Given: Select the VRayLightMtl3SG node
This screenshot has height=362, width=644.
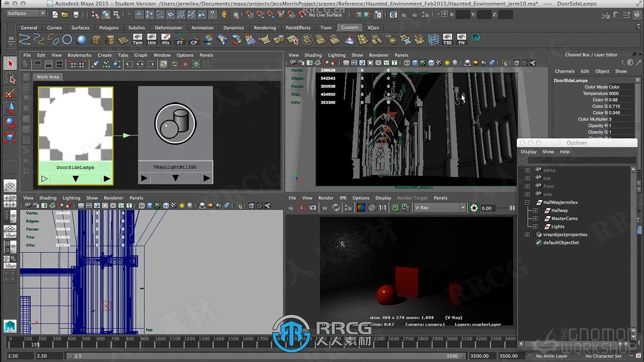Looking at the screenshot, I should point(175,135).
